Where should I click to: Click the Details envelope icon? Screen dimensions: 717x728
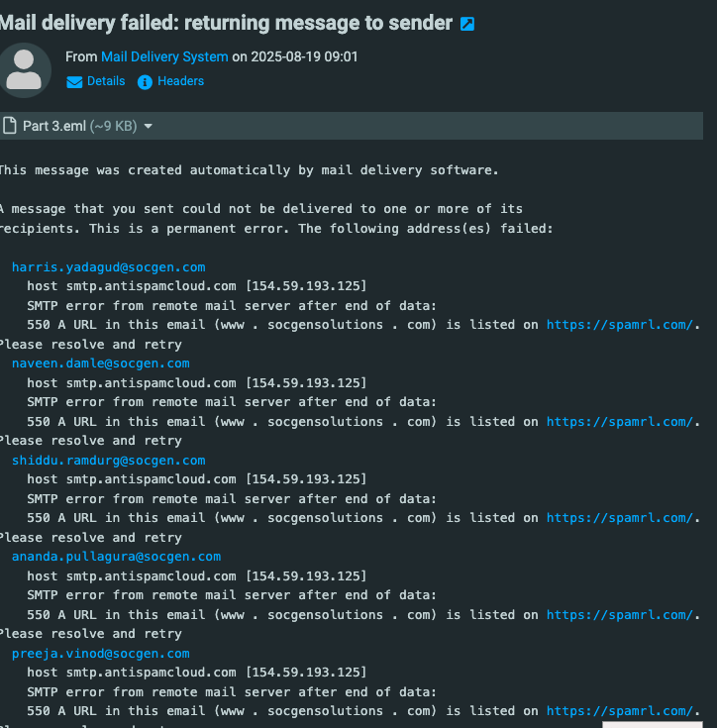tap(74, 82)
